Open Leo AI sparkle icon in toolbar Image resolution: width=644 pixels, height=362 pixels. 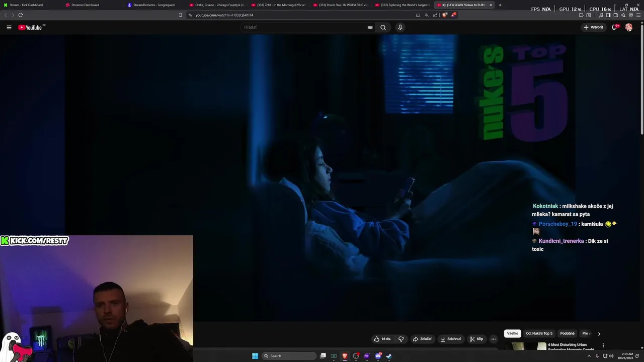[623, 15]
